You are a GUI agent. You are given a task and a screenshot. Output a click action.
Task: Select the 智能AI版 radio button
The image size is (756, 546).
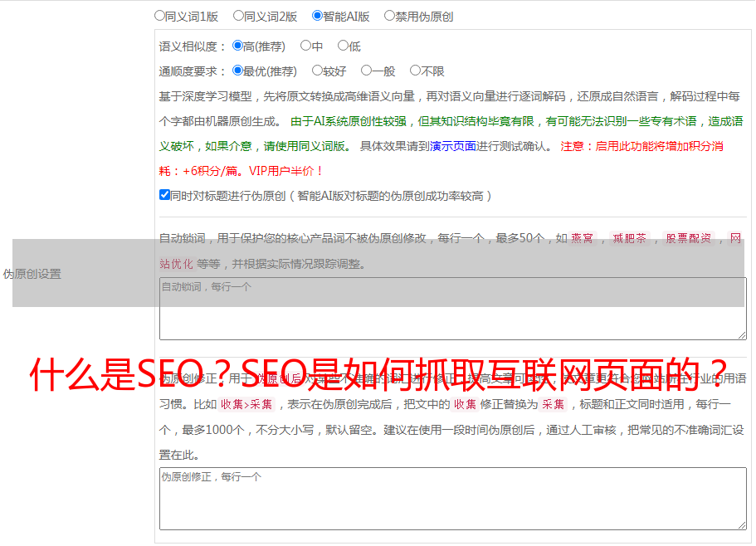click(x=318, y=16)
